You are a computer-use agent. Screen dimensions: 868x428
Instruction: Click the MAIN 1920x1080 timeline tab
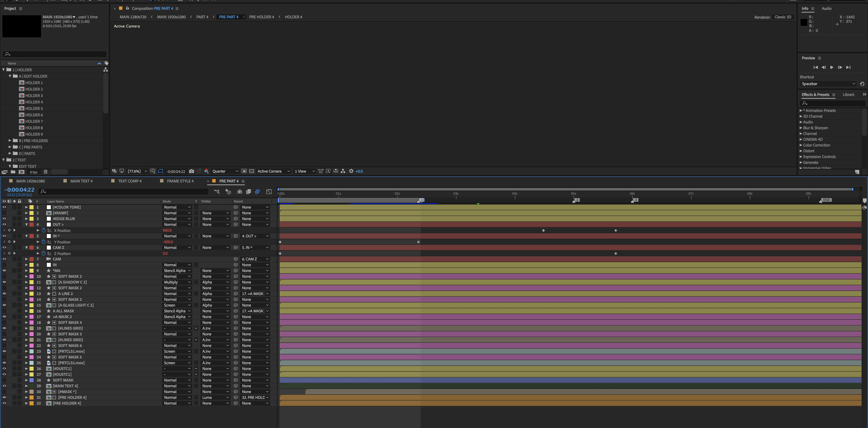(x=30, y=181)
